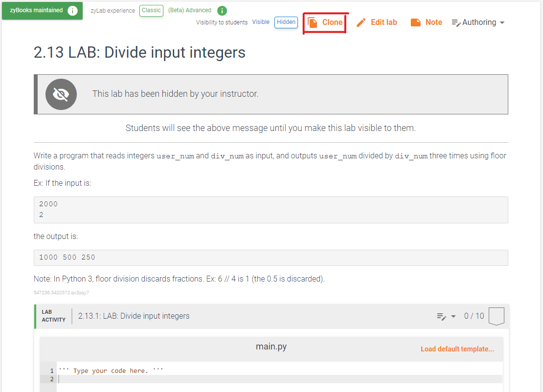
Task: Click the Python 3 floor division note
Action: (x=179, y=279)
